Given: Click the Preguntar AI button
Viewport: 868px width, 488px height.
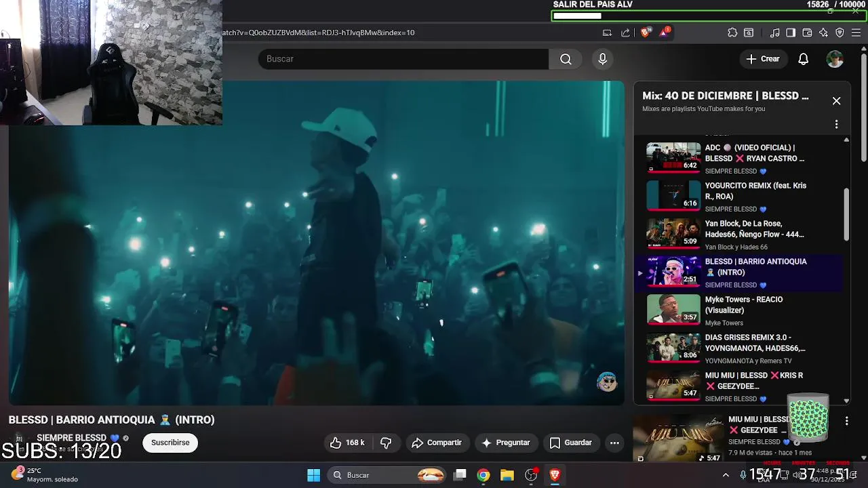Looking at the screenshot, I should (x=506, y=443).
